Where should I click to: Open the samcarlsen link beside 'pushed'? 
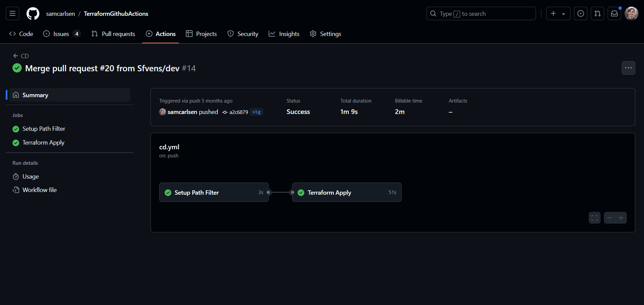182,112
